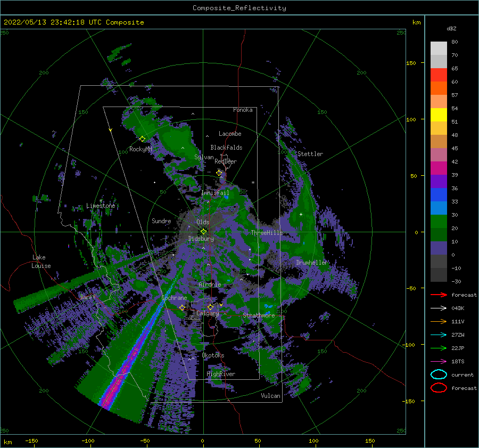The width and height of the screenshot is (479, 448).
Task: Select the yellow 54 dBZ color swatch
Action: click(x=439, y=115)
